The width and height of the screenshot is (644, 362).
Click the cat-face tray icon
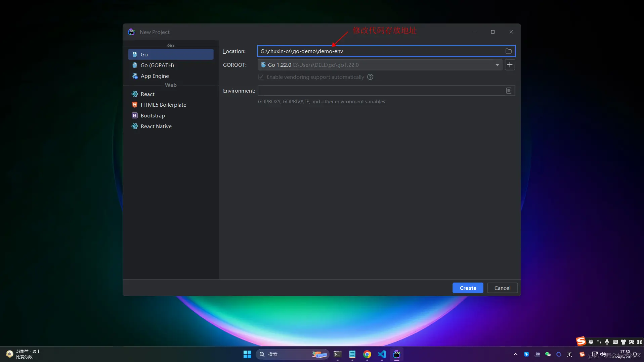538,354
